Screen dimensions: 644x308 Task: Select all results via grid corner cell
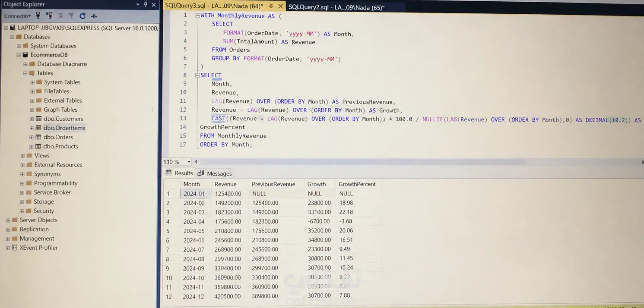pos(171,184)
